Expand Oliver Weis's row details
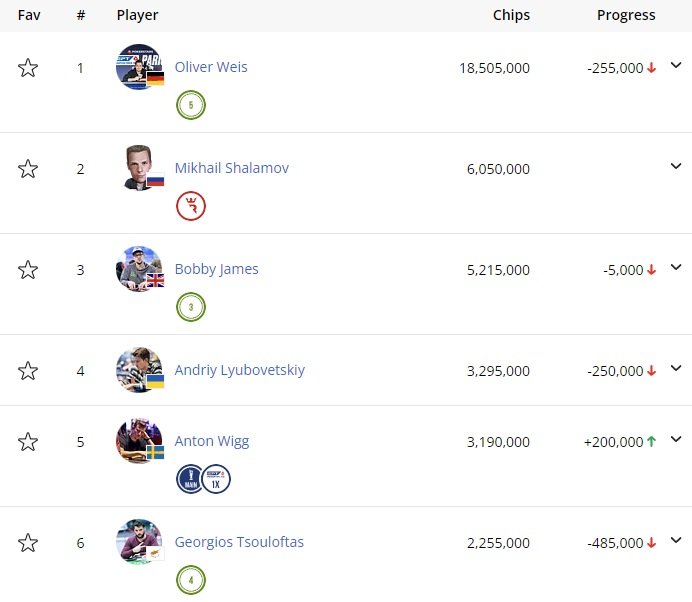 [x=676, y=66]
